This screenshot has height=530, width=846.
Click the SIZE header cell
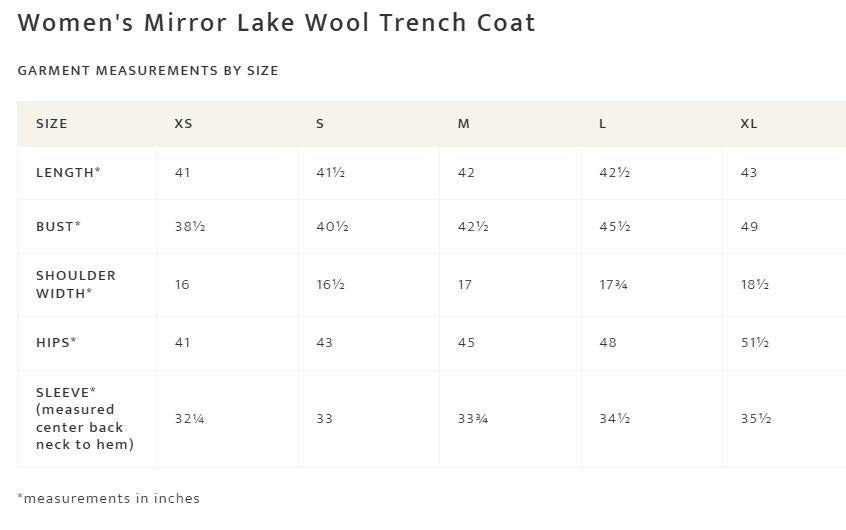click(x=52, y=124)
